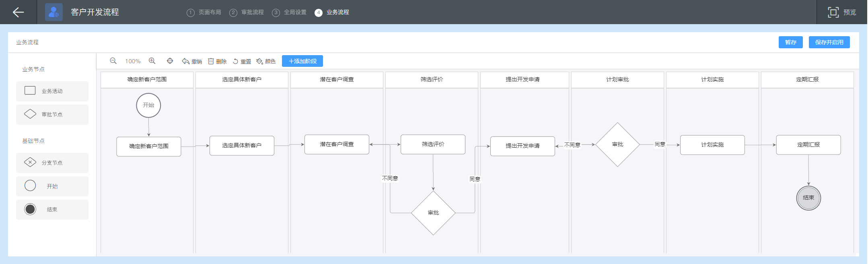This screenshot has height=264, width=868.
Task: Click the 客户开发流程 app avatar icon
Action: 54,12
